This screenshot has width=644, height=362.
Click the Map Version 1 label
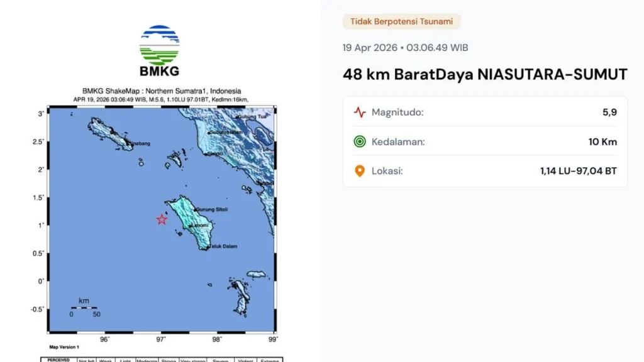[x=64, y=347]
